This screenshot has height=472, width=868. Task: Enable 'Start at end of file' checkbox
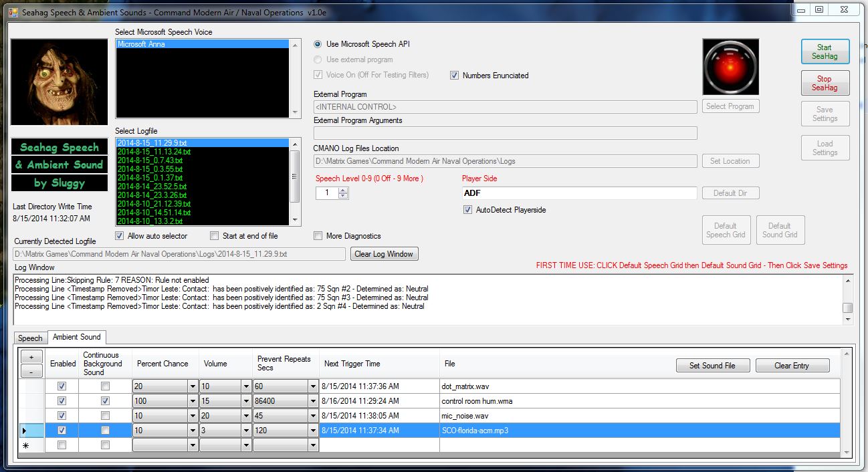[214, 236]
